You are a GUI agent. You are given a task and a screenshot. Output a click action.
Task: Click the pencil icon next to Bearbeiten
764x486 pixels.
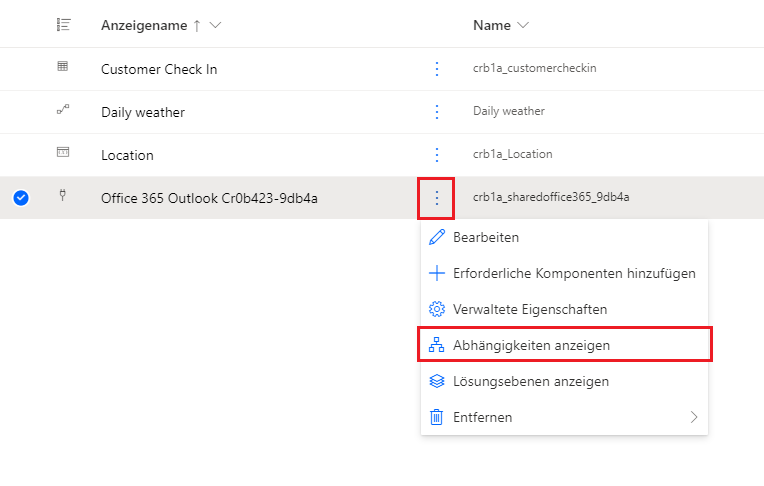coord(437,237)
